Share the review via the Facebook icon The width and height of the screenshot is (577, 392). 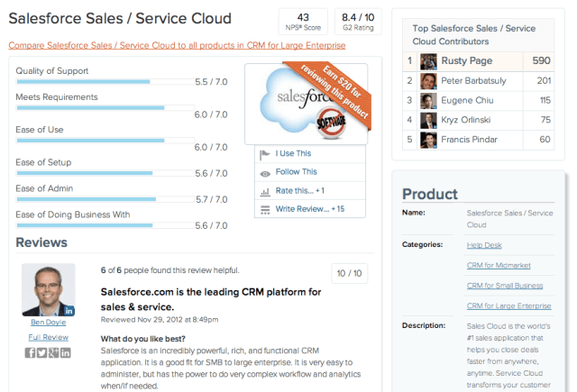pos(31,352)
